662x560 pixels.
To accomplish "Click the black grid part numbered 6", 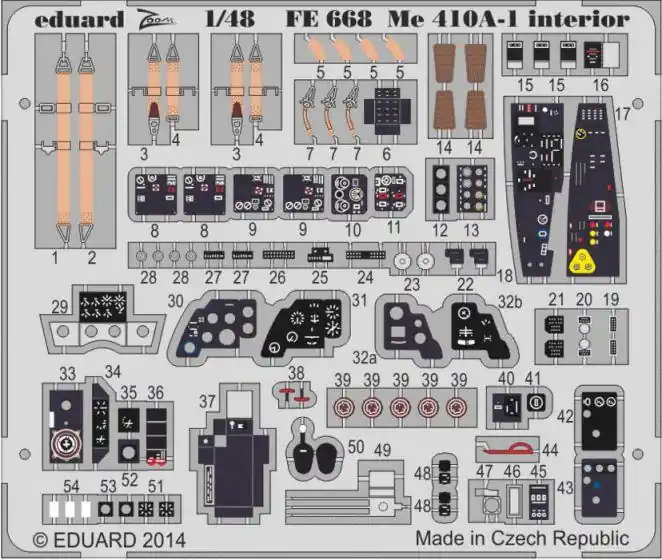I will coord(388,111).
